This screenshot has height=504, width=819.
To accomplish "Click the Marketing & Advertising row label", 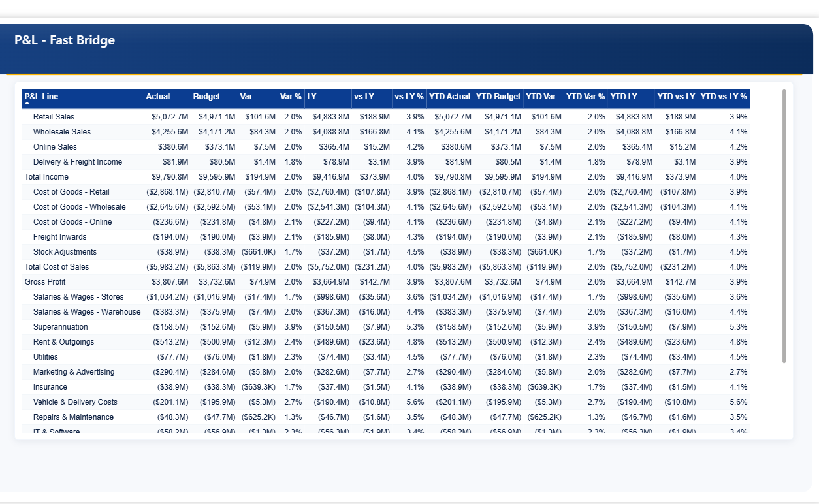I will click(74, 372).
